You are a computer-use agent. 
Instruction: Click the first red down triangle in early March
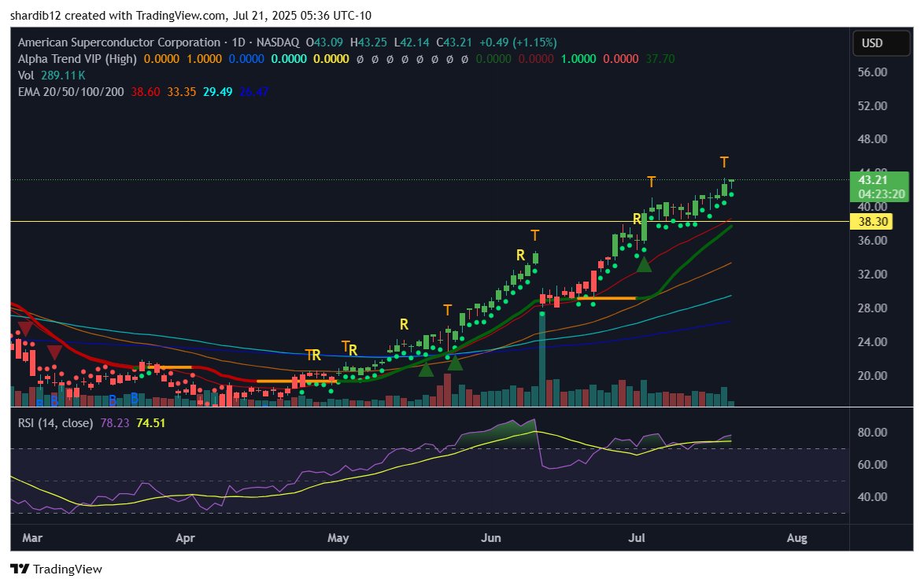[25, 329]
